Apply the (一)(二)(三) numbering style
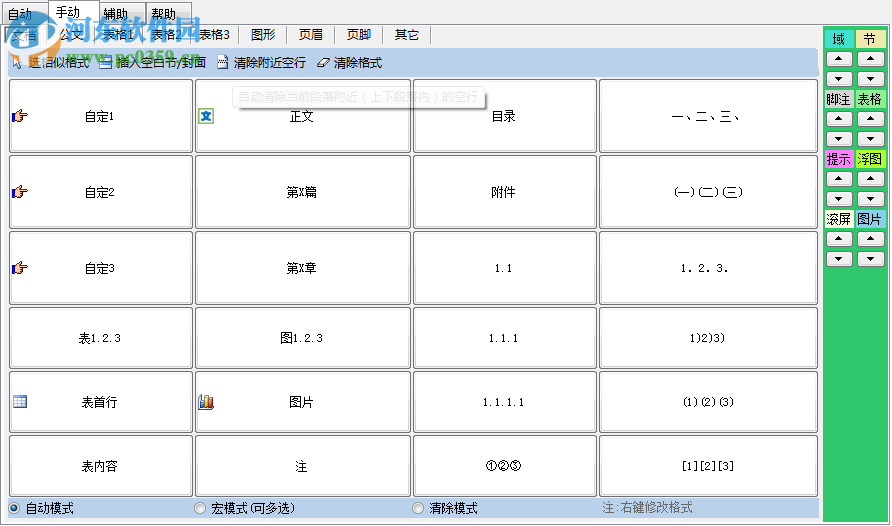The image size is (892, 526). pos(708,192)
